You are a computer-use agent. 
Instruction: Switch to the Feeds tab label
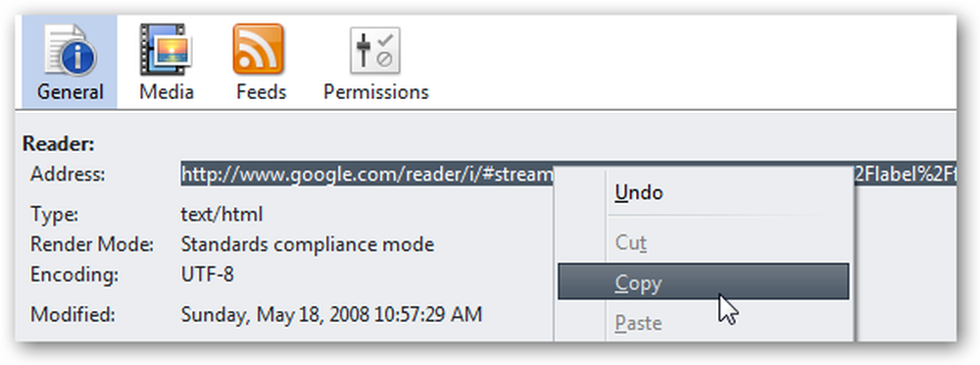click(x=262, y=92)
